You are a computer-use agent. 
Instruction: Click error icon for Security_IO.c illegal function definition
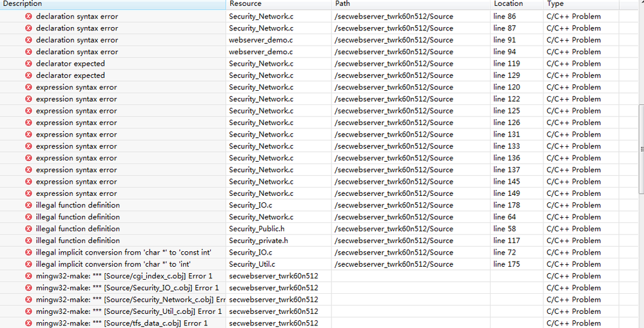point(28,206)
